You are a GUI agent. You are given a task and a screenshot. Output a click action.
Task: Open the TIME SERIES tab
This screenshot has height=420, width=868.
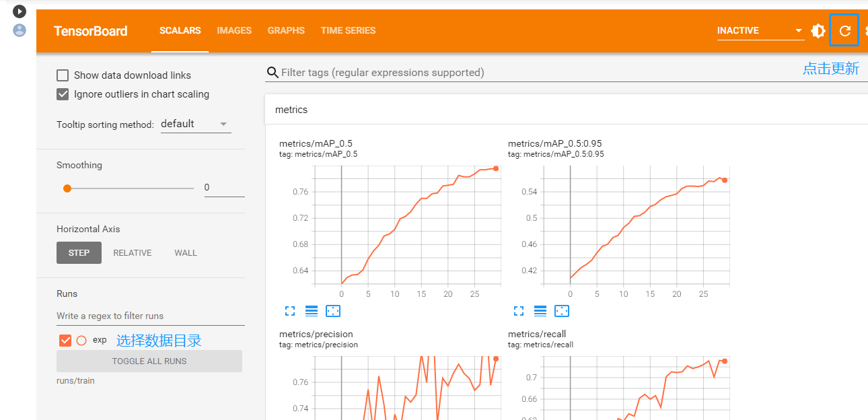pyautogui.click(x=349, y=30)
